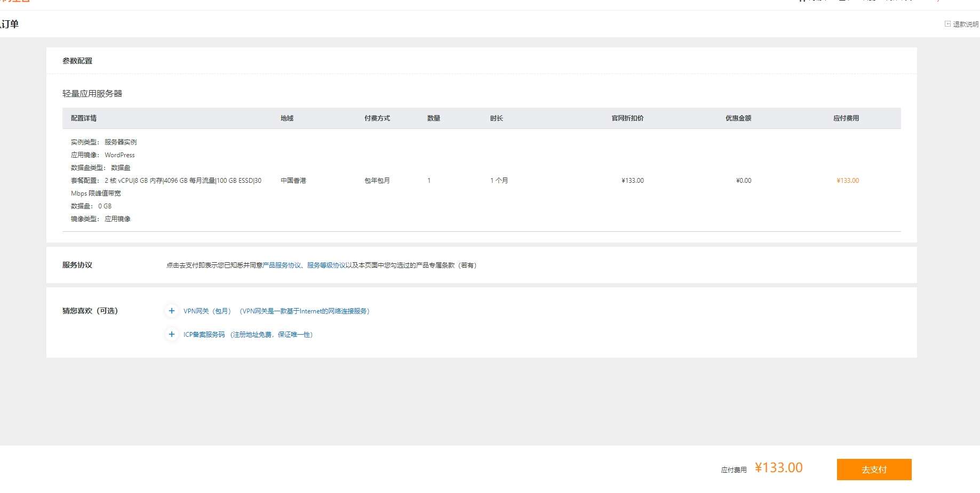Click the large ¥133.00 total in footer

(x=778, y=468)
